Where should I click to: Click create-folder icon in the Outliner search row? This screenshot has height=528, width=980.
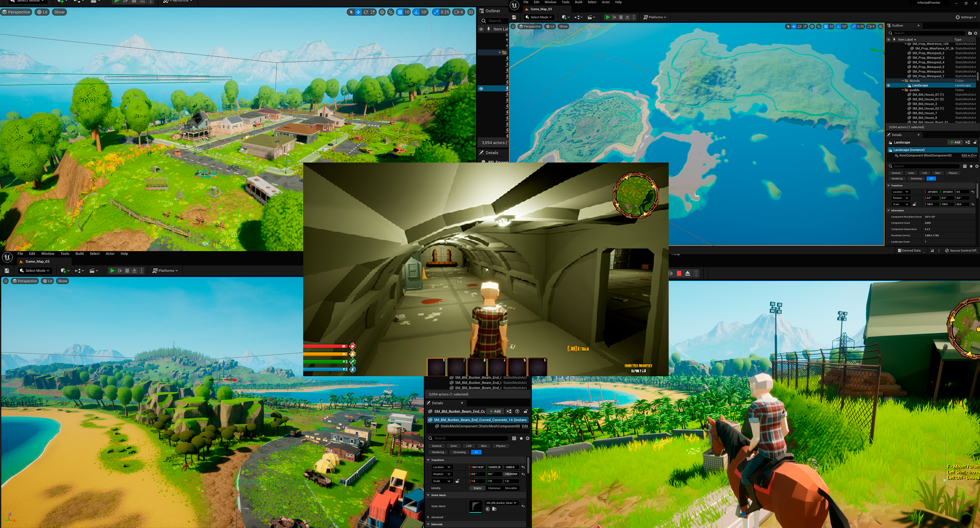[x=970, y=33]
